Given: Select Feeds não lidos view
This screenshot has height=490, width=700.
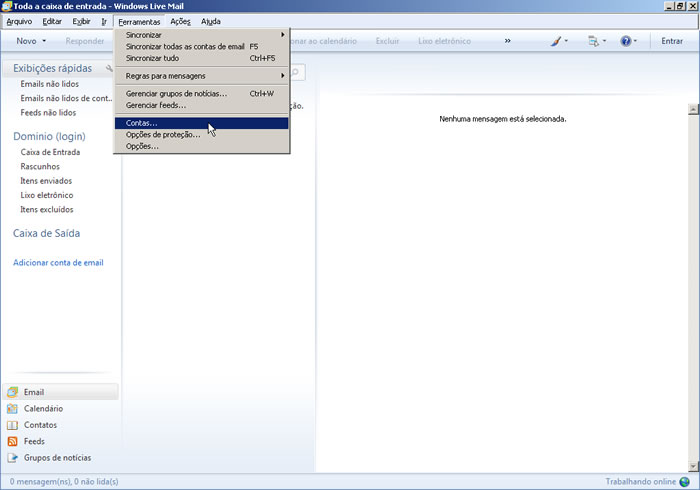Looking at the screenshot, I should (x=48, y=112).
